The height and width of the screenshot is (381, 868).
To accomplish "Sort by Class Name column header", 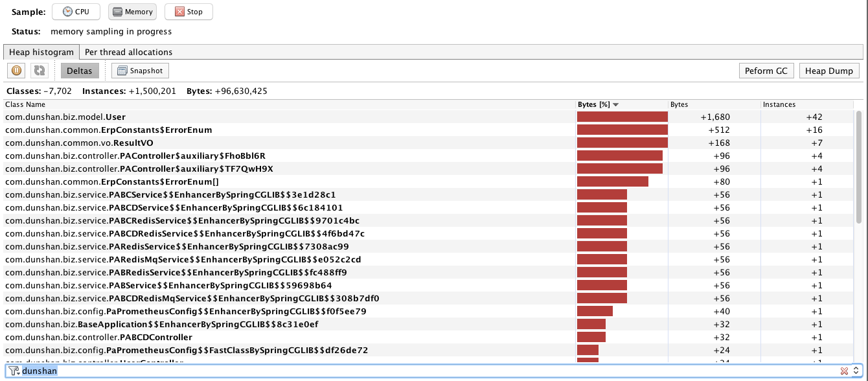I will coord(290,104).
